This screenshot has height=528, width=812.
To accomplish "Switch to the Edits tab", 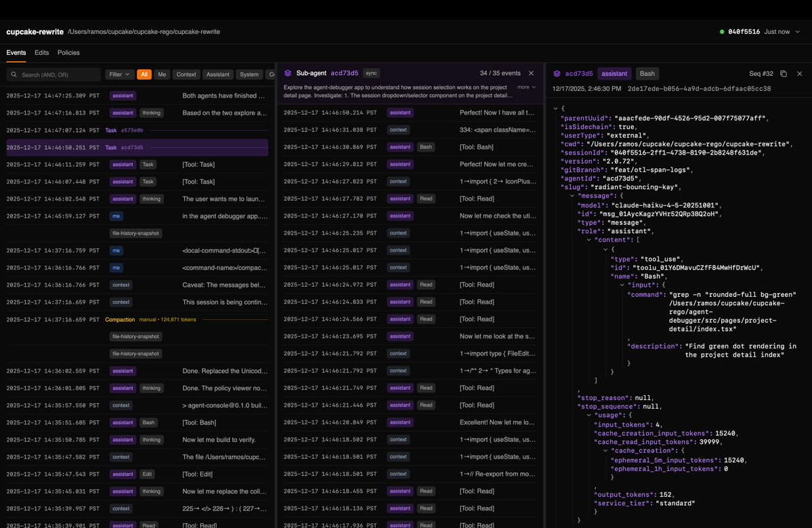I will click(41, 53).
